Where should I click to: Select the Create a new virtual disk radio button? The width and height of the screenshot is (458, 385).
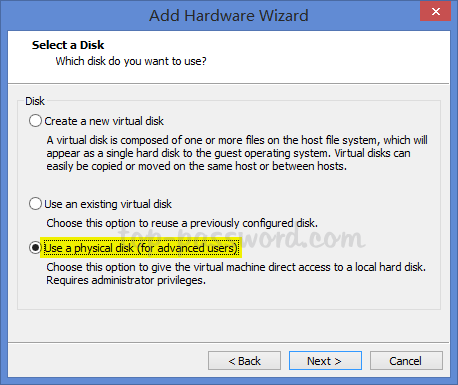click(x=35, y=121)
